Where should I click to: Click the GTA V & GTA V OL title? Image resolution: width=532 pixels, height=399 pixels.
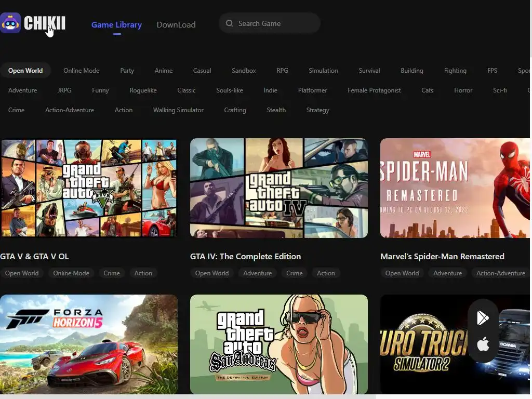tap(34, 257)
